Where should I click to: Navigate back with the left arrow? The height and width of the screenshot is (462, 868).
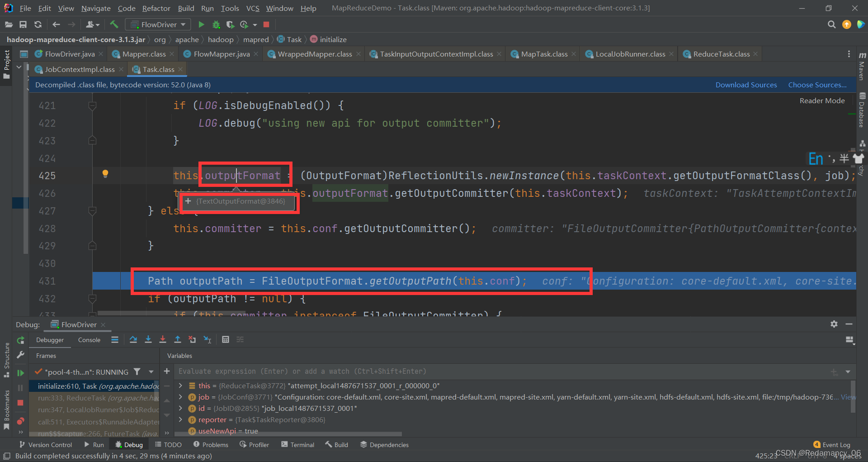point(56,24)
